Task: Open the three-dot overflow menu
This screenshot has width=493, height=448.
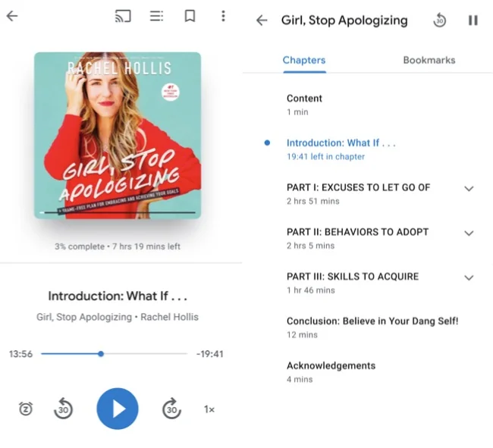Action: point(223,16)
